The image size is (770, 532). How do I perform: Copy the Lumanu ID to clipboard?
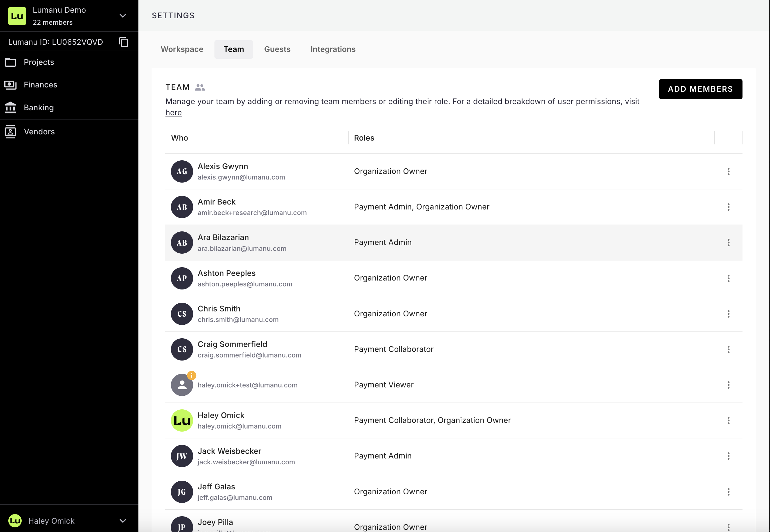[x=124, y=42]
